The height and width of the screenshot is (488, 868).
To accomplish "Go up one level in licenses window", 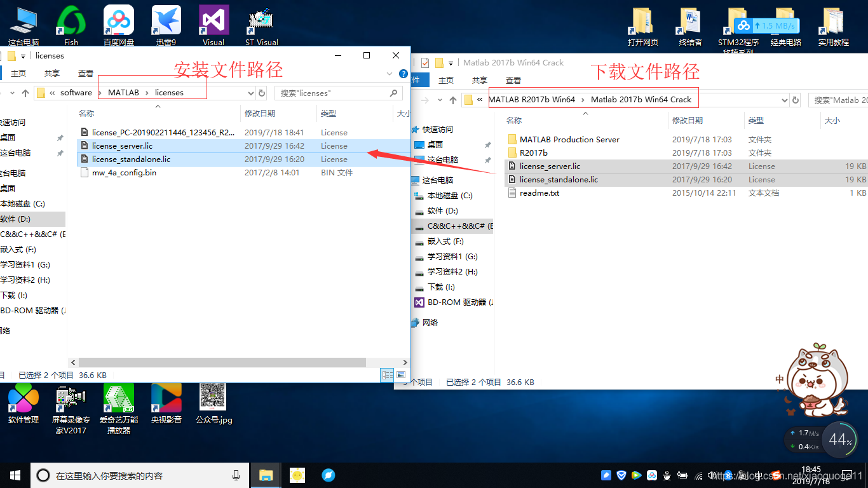I will pos(25,93).
